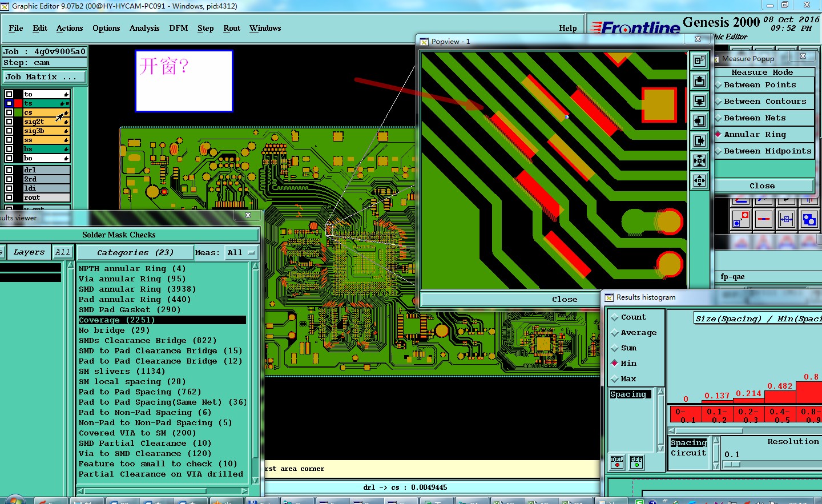Select Between Points measure mode

764,84
